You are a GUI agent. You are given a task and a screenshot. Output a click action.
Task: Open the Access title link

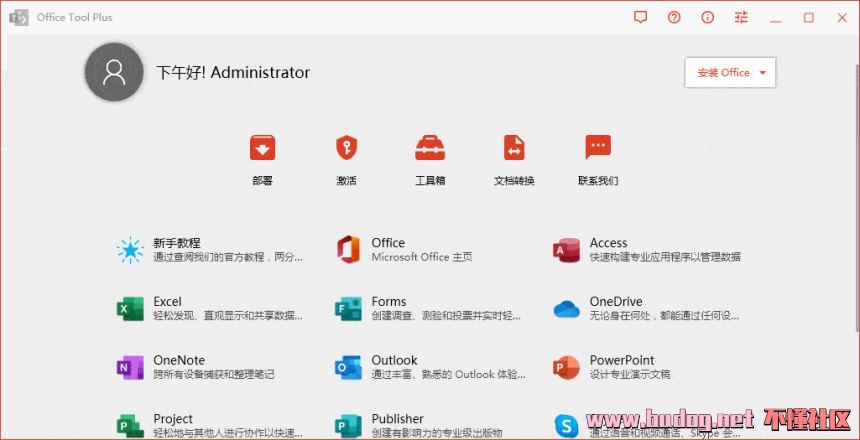point(608,243)
